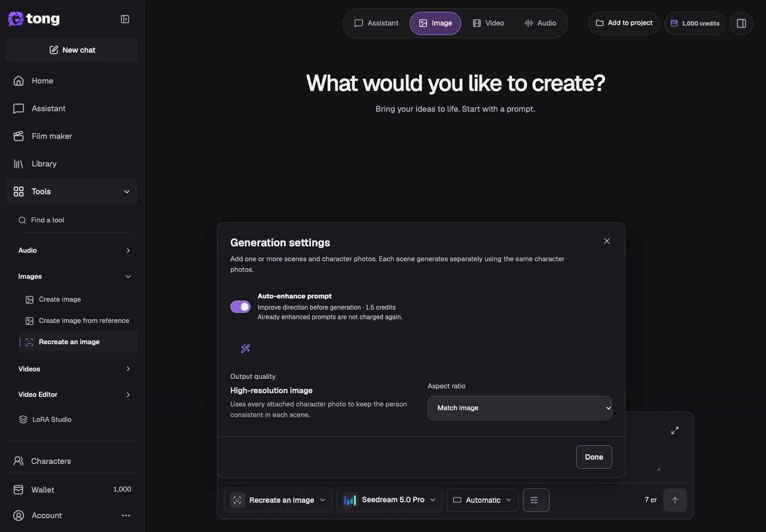Screen dimensions: 766x532
Task: Open LoRA Studio
Action: [x=75, y=420]
